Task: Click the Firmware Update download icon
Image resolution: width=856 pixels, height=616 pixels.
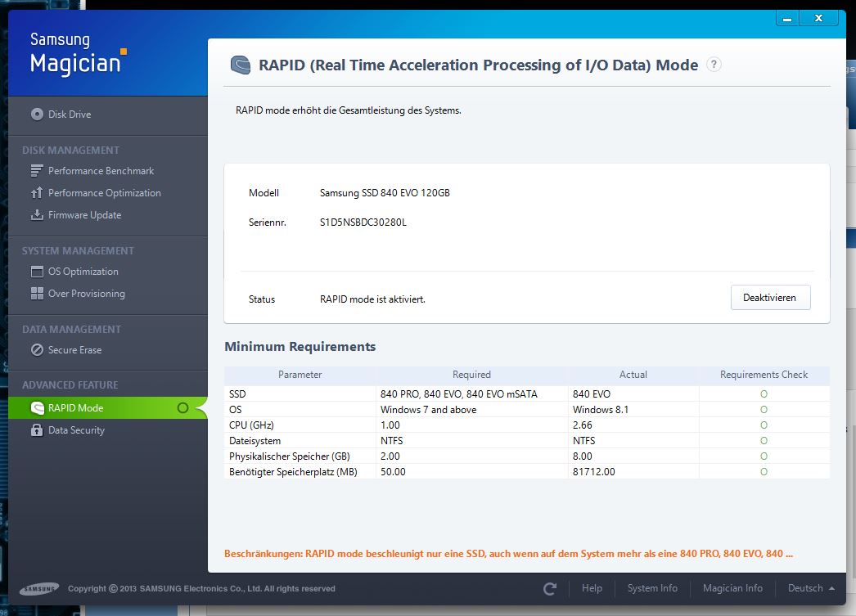Action: point(37,215)
